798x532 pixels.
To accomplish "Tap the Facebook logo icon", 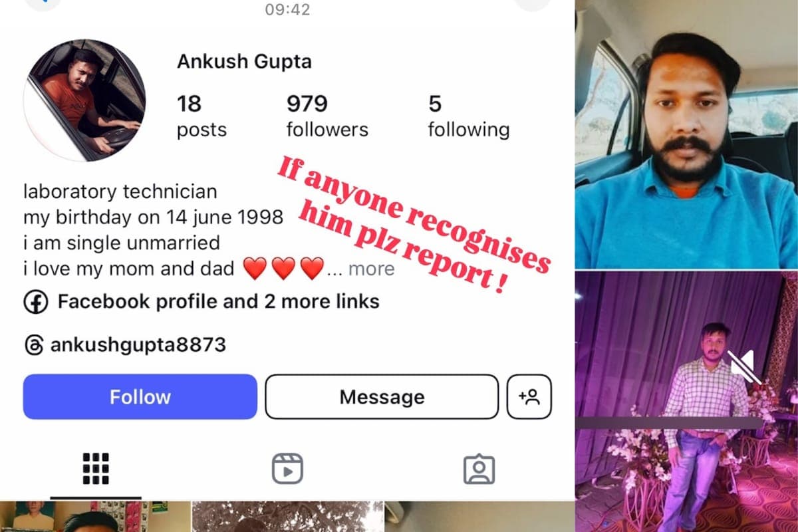I will coord(36,302).
